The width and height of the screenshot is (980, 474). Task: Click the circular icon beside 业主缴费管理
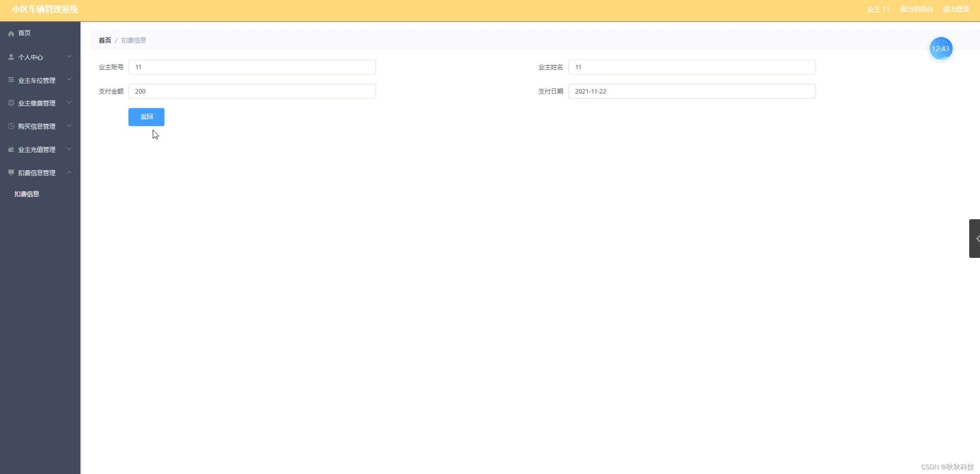point(11,103)
